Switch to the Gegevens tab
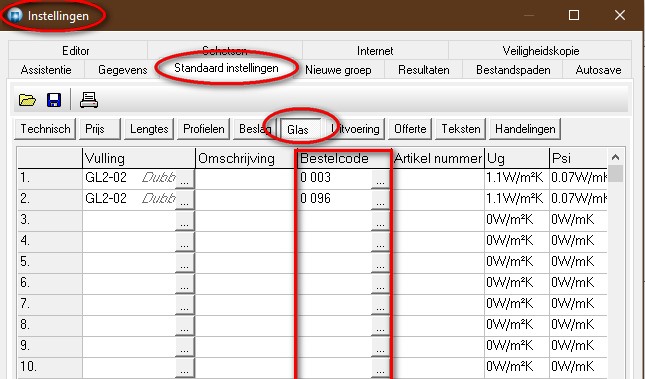The height and width of the screenshot is (379, 645). coord(123,70)
